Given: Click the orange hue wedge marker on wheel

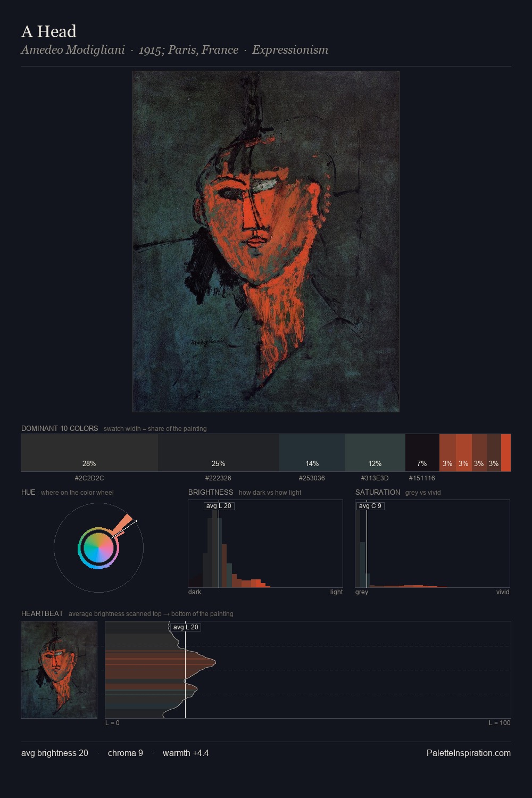Looking at the screenshot, I should point(123,525).
